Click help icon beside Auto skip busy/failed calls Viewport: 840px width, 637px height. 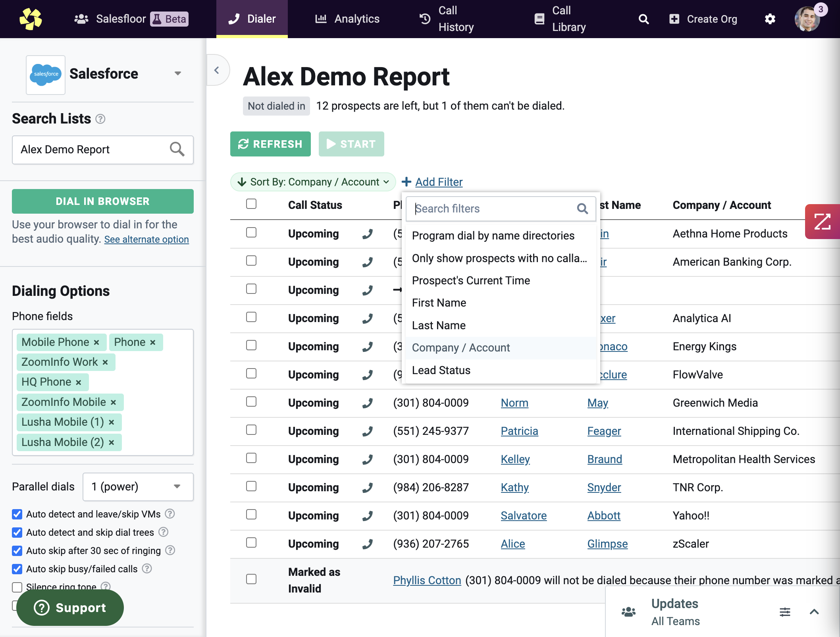coord(147,569)
